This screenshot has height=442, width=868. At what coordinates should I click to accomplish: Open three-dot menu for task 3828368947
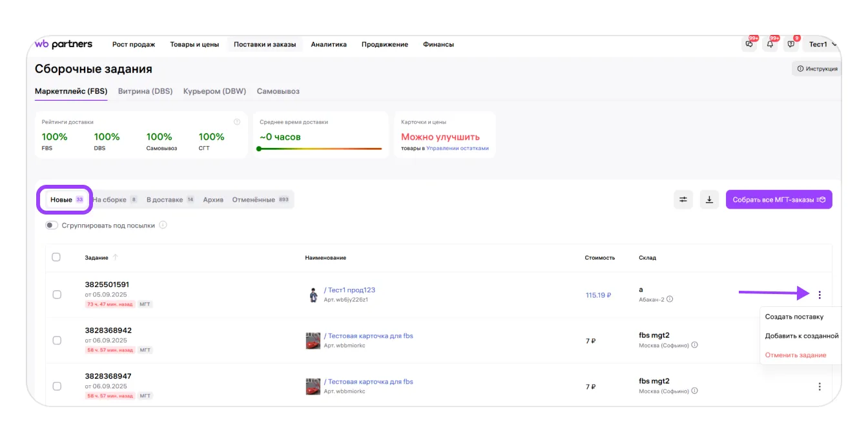(x=820, y=386)
